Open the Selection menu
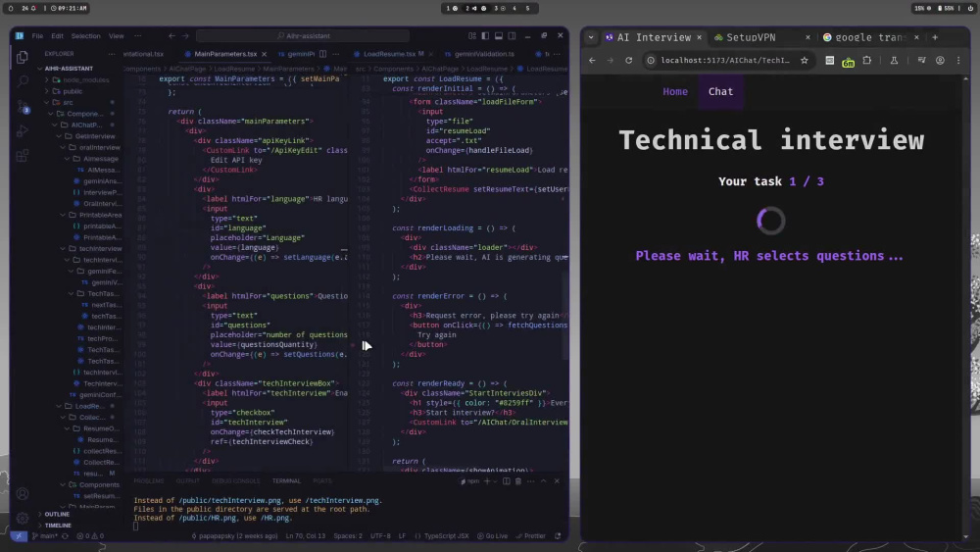980x552 pixels. [85, 35]
